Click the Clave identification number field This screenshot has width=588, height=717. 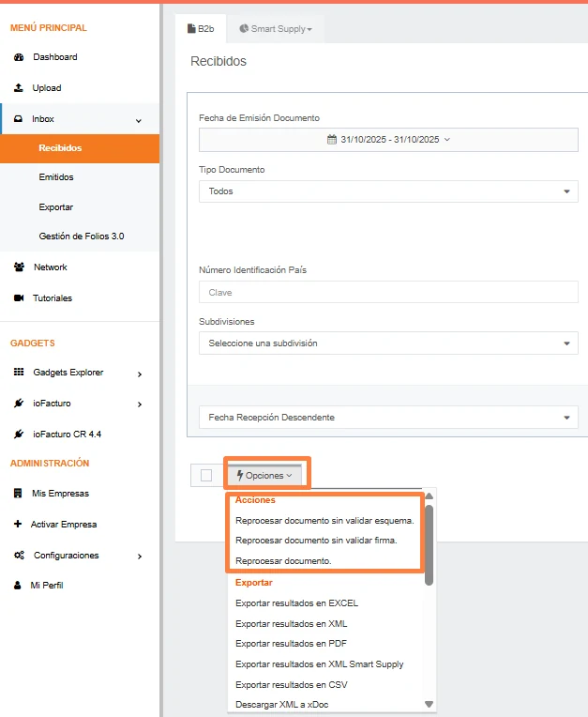tap(388, 292)
